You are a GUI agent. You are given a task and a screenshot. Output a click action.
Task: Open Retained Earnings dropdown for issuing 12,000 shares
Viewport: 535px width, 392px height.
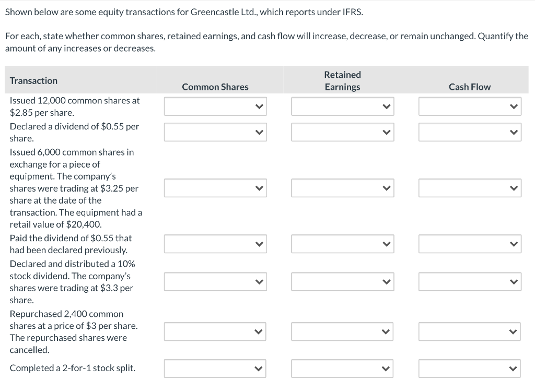coord(342,106)
